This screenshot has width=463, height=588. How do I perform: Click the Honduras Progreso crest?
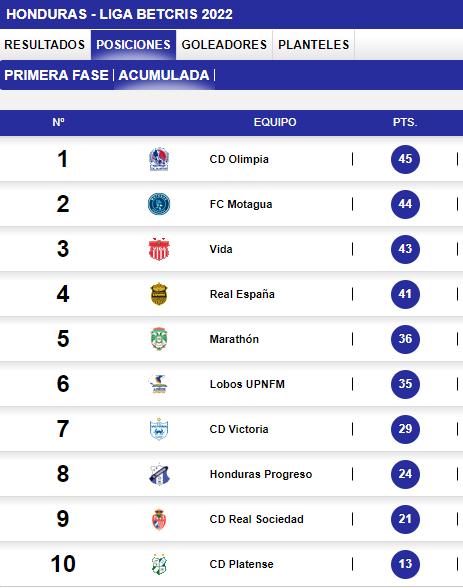click(x=159, y=474)
